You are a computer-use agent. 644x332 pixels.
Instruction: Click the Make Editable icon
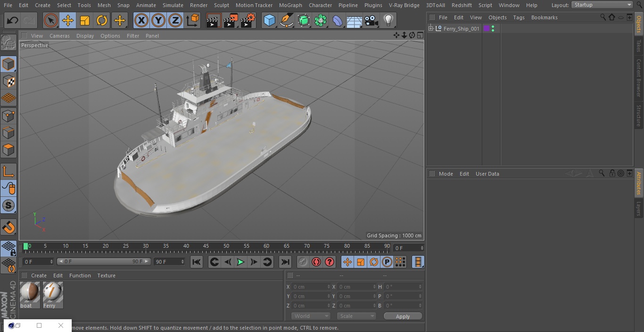pos(8,43)
